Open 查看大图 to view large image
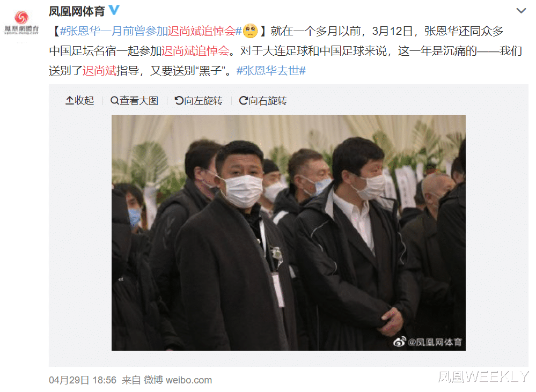Screen dimensions: 536x392 point(134,100)
